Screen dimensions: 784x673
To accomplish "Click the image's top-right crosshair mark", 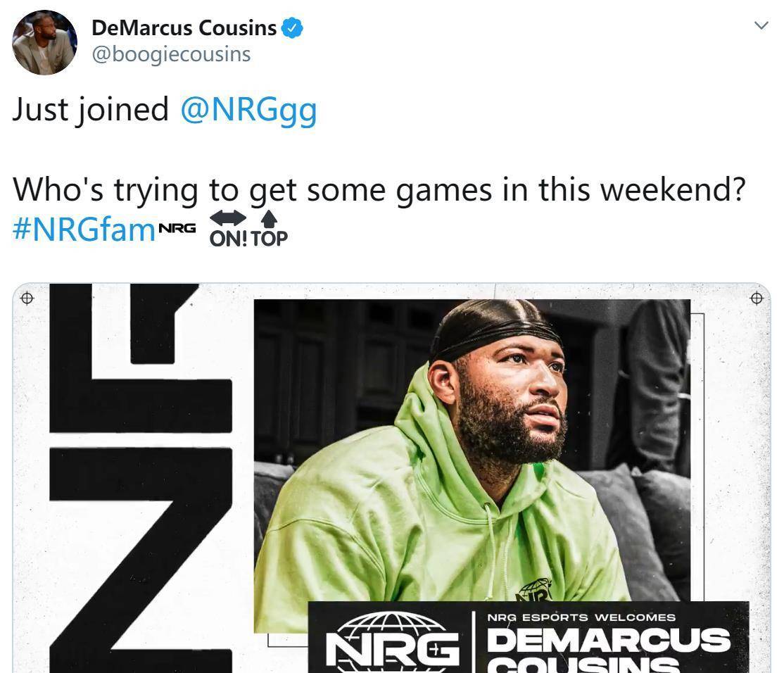I will pyautogui.click(x=757, y=298).
